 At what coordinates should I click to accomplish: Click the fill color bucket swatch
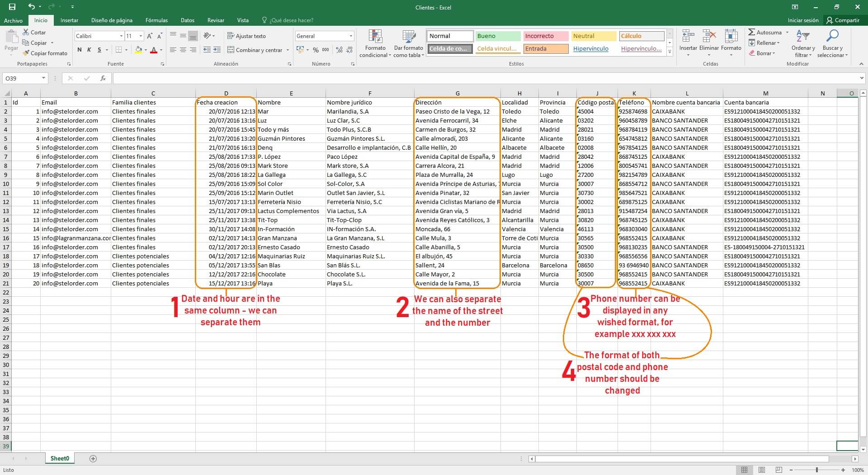[138, 50]
